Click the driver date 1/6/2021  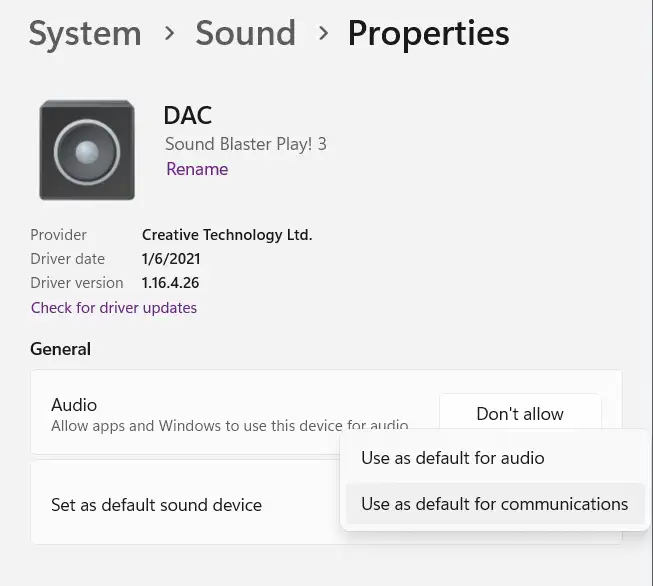point(173,259)
